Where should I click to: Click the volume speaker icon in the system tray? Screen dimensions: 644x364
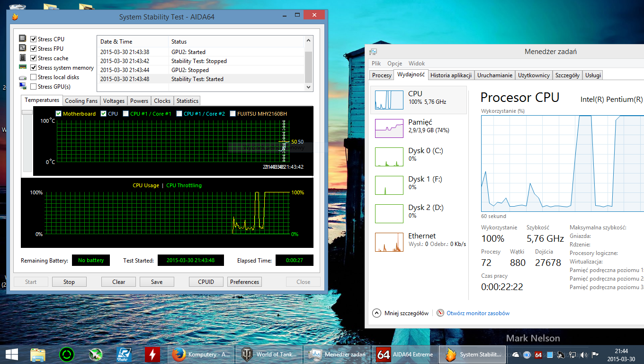coord(584,355)
